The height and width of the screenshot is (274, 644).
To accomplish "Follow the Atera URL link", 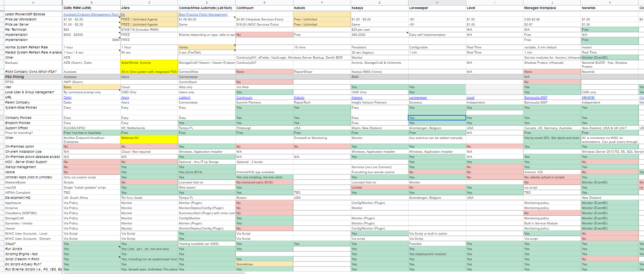I will tap(125, 97).
